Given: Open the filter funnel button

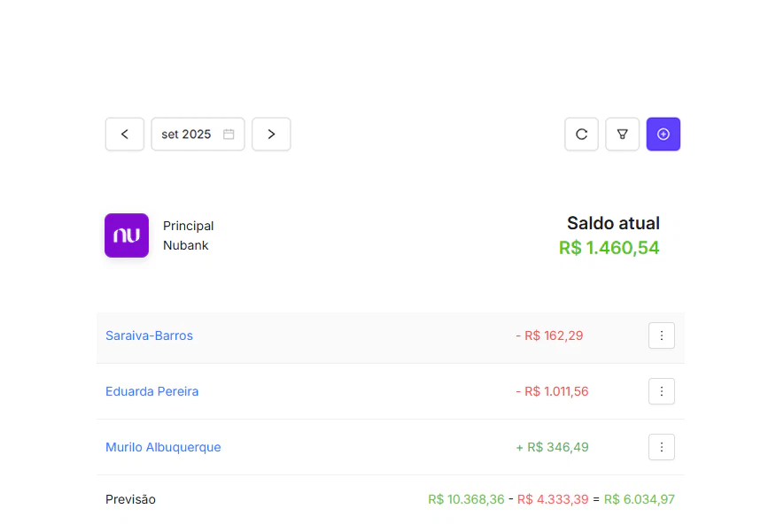Looking at the screenshot, I should (623, 134).
